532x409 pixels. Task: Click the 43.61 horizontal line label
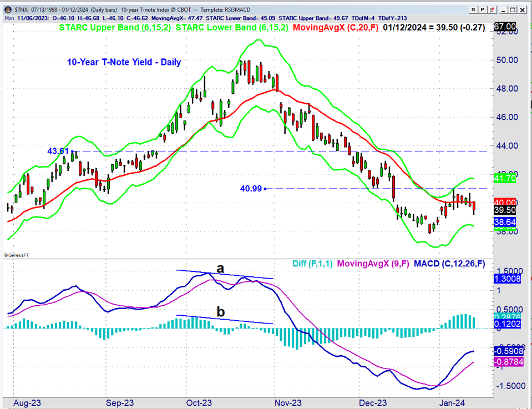click(58, 151)
